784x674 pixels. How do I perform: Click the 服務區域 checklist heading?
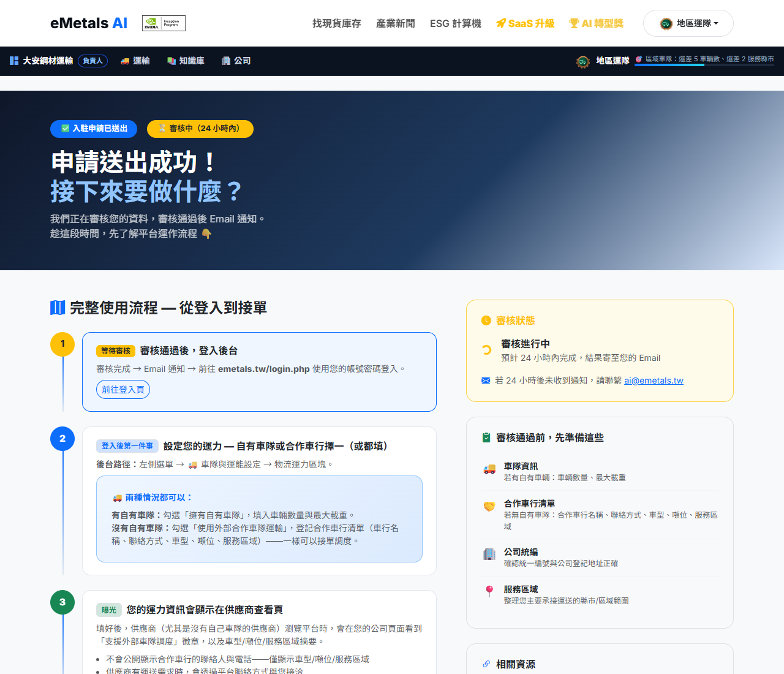point(521,589)
